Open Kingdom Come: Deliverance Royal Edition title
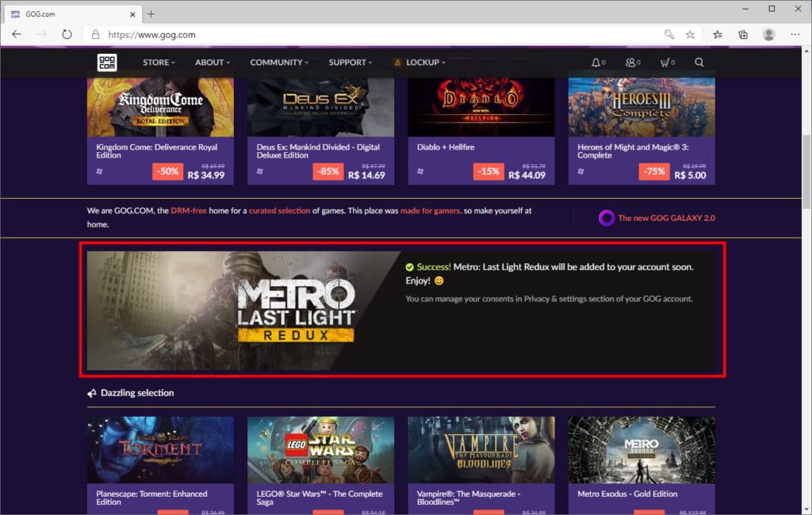Viewport: 812px width, 515px height. [x=156, y=151]
